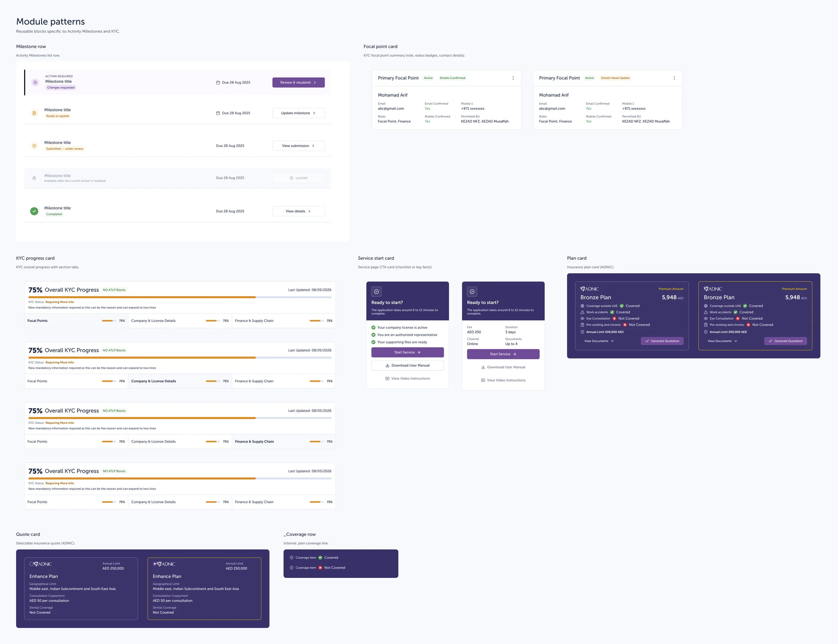Click the ADNIC logo on the plain Bronze Plan card

(590, 289)
